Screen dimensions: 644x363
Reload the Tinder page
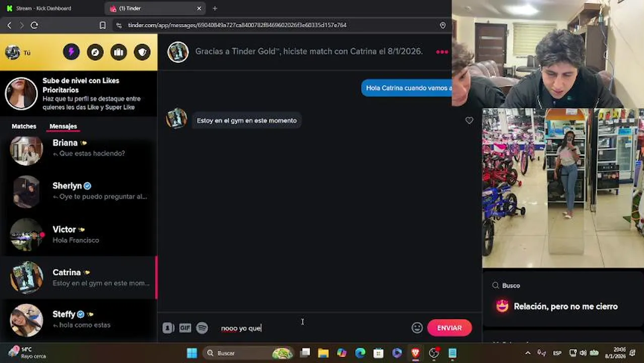[34, 25]
